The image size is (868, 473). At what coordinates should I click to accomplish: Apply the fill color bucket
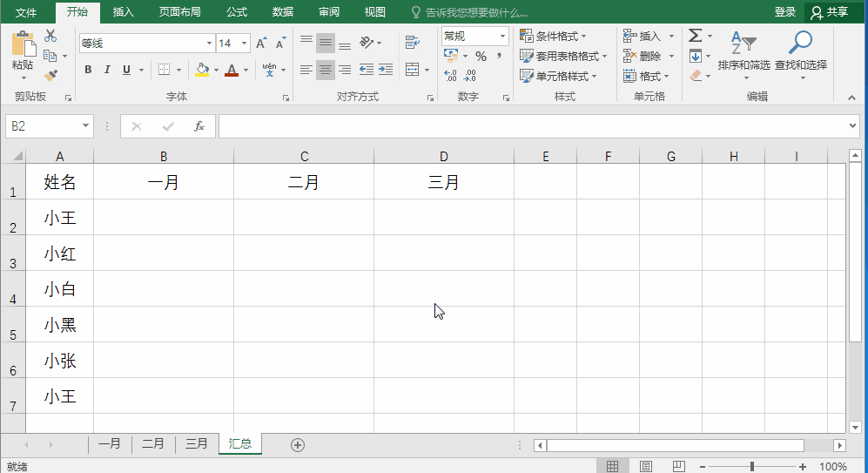tap(202, 70)
